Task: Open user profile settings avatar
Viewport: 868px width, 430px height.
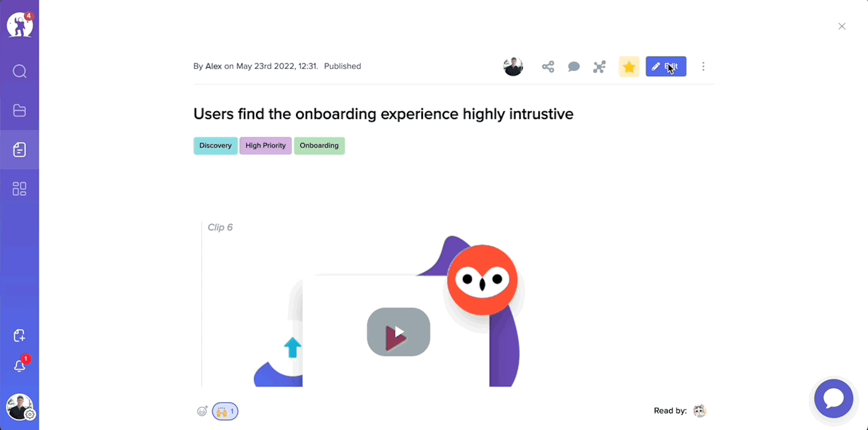Action: 20,407
